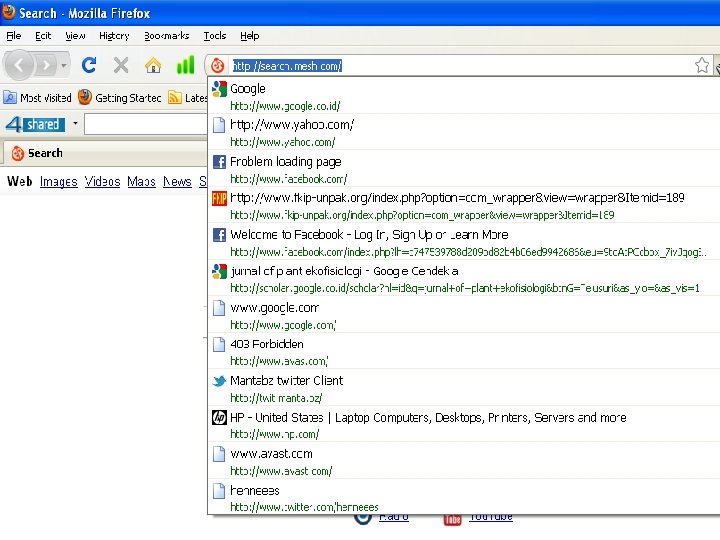Select the fkip-unpak.org suggestion

[x=464, y=206]
